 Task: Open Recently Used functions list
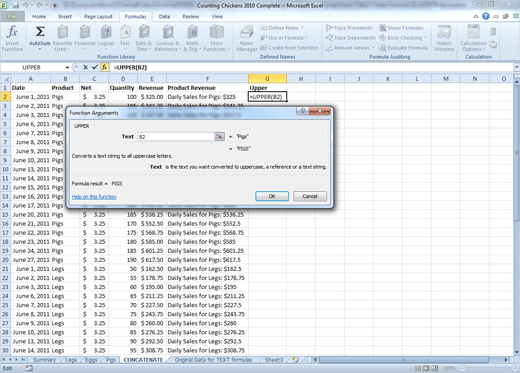coord(62,38)
